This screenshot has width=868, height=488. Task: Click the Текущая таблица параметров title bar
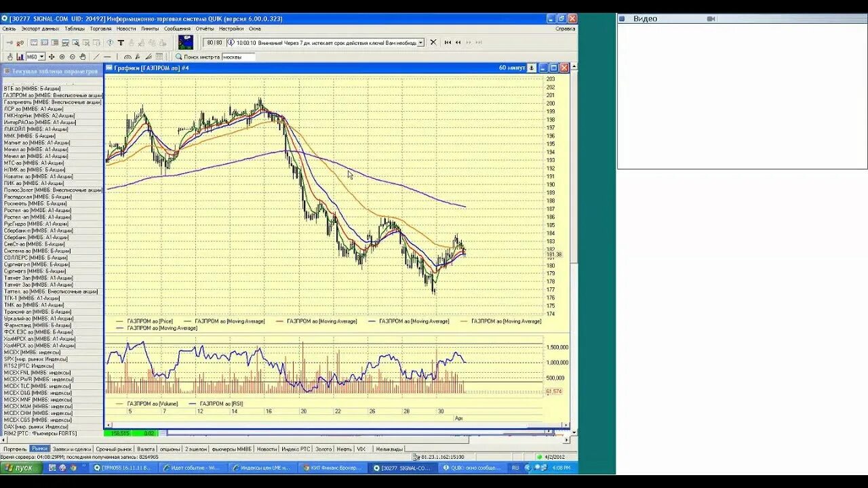[x=52, y=71]
